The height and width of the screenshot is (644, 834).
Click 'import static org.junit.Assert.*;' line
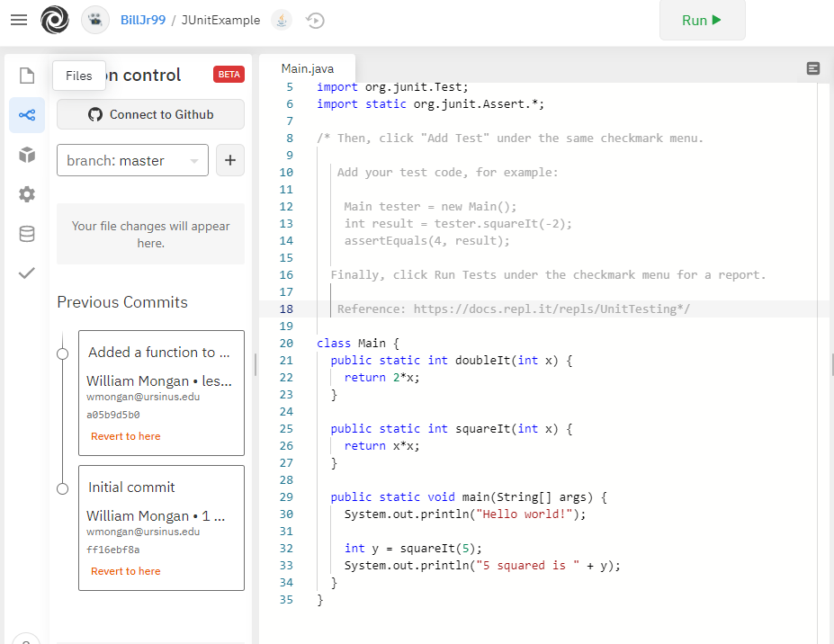click(431, 103)
